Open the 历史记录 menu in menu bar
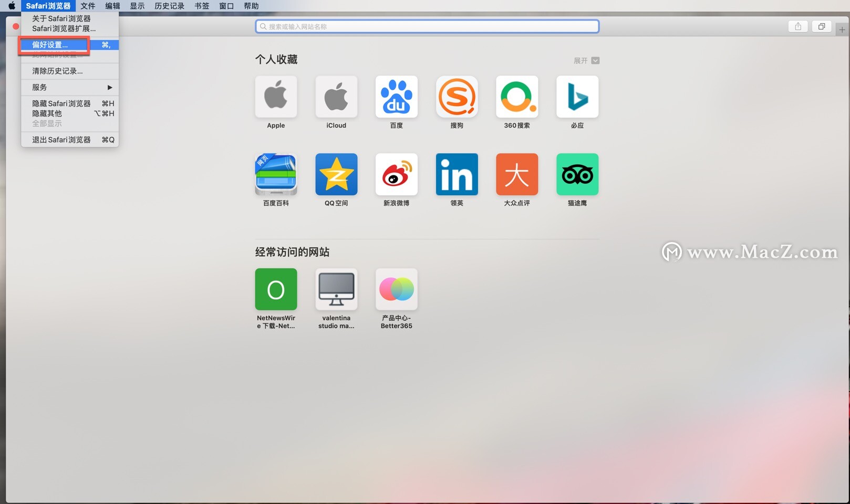The height and width of the screenshot is (504, 850). click(169, 6)
